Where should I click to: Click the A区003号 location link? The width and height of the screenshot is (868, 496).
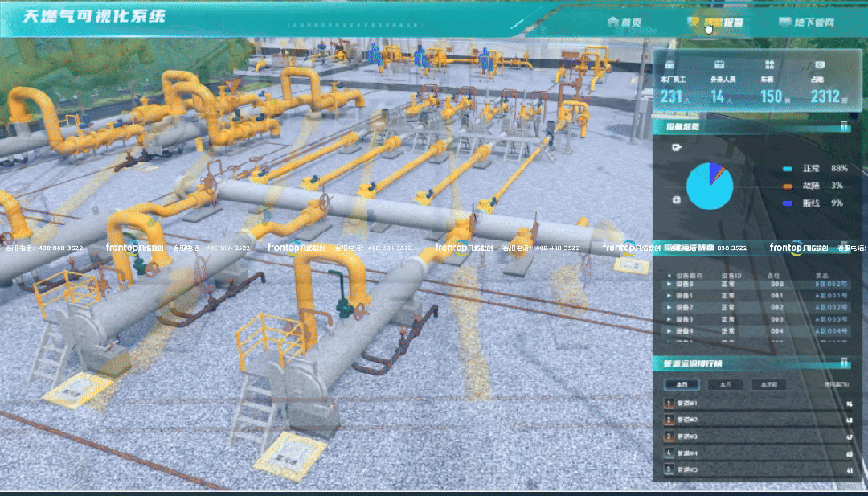pyautogui.click(x=832, y=319)
